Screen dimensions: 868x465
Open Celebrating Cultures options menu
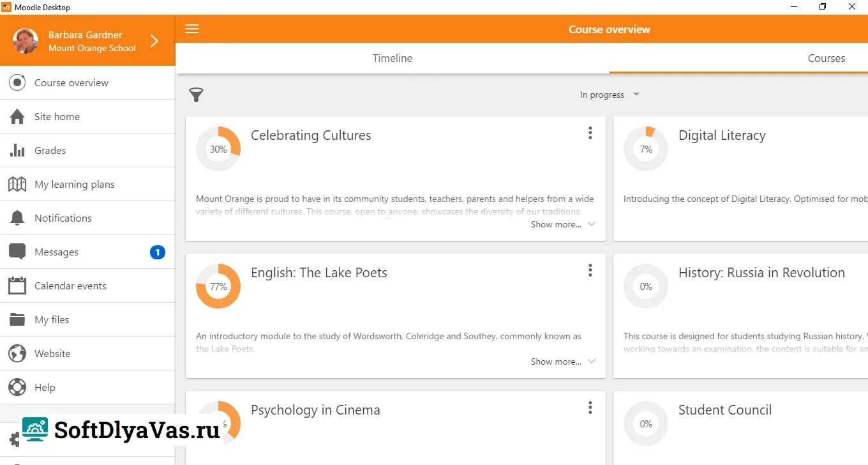point(590,133)
